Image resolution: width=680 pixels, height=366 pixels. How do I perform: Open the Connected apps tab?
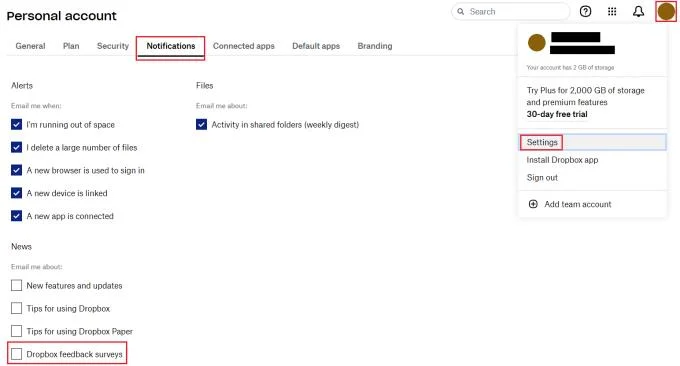(x=244, y=46)
